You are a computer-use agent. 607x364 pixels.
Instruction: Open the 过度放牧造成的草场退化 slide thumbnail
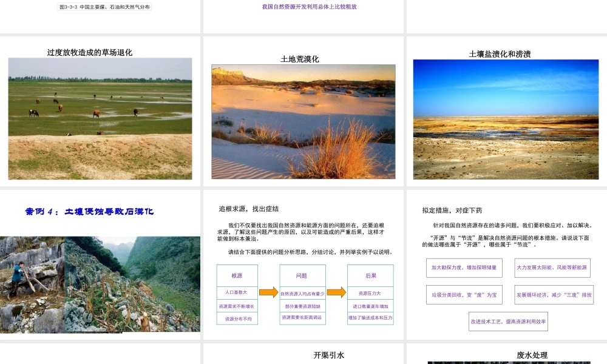point(100,111)
